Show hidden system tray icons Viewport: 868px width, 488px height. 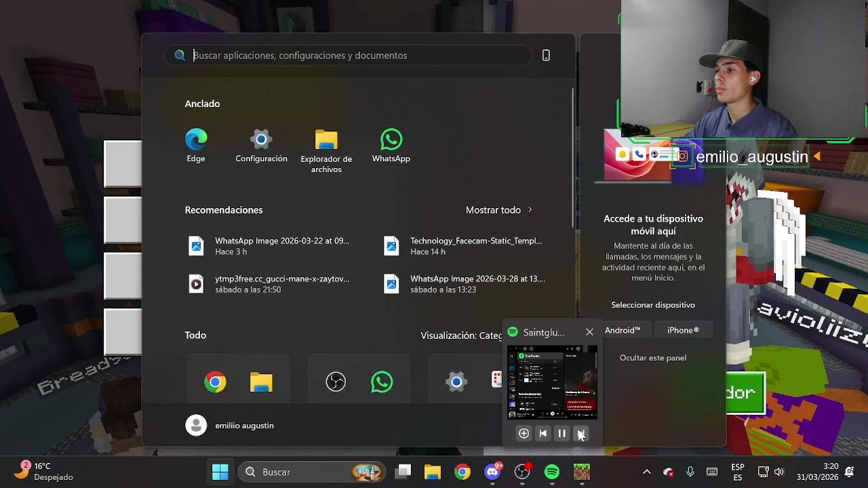647,472
